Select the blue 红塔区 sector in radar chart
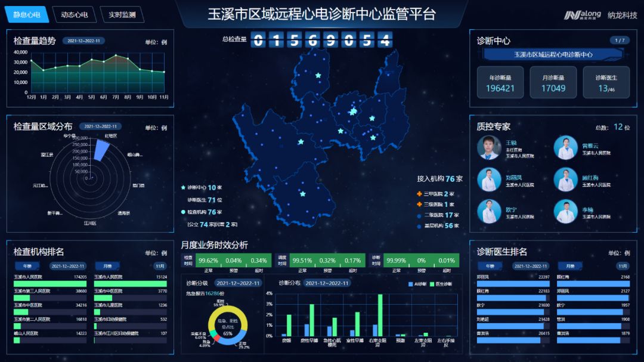The width and height of the screenshot is (644, 362). tap(102, 150)
